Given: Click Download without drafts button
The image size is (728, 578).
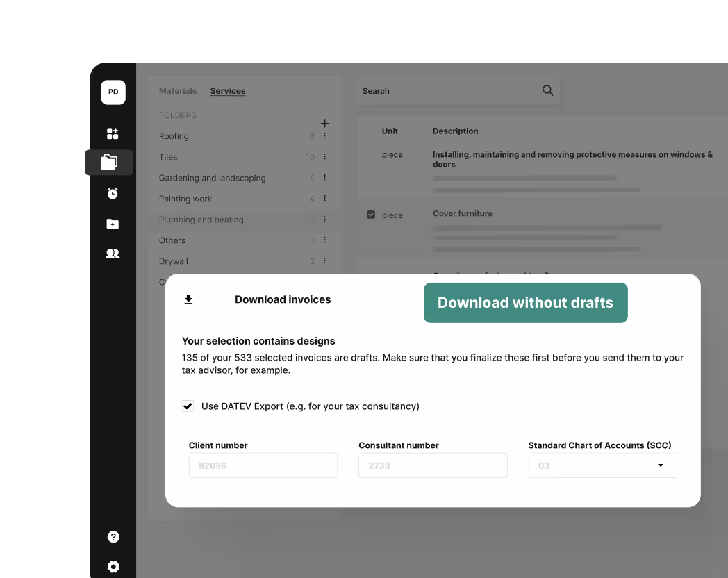Looking at the screenshot, I should (526, 303).
